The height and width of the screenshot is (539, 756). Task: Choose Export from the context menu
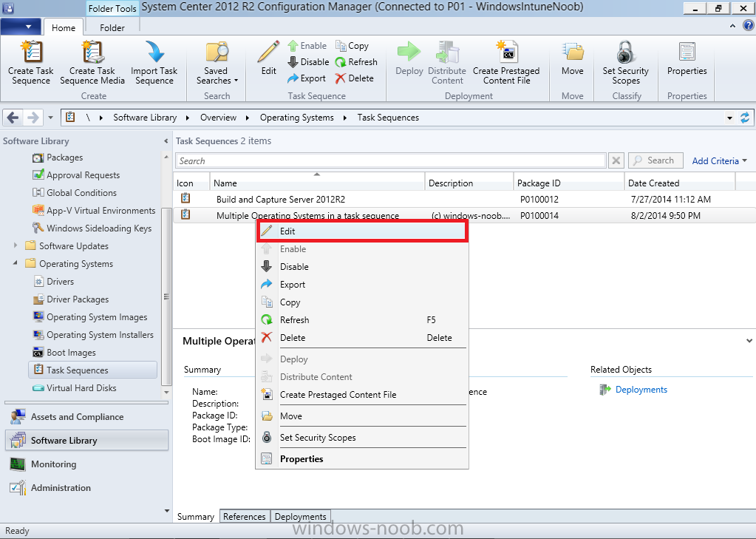(x=362, y=285)
